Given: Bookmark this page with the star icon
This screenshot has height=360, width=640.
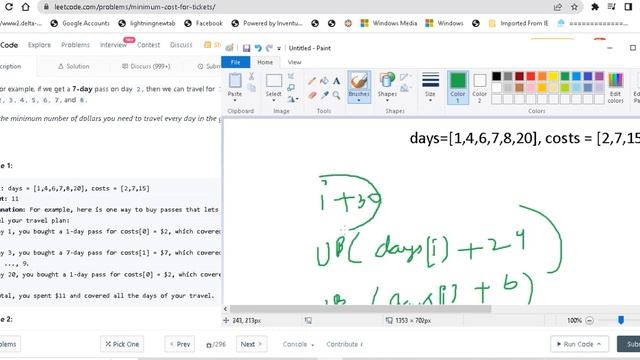Looking at the screenshot, I should click(574, 7).
